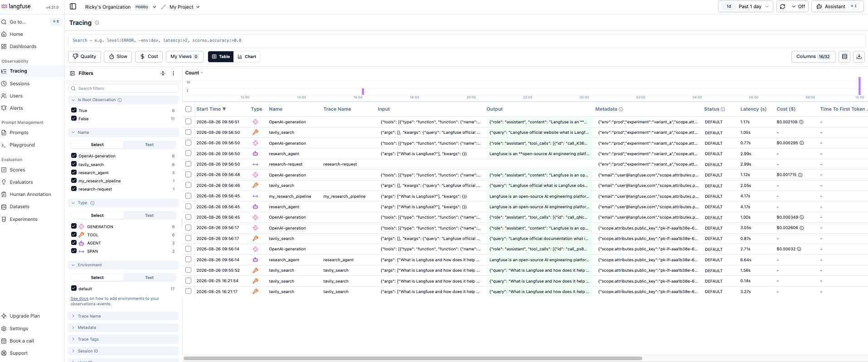Open Prompts in the sidebar
Image resolution: width=868 pixels, height=362 pixels.
pos(19,132)
